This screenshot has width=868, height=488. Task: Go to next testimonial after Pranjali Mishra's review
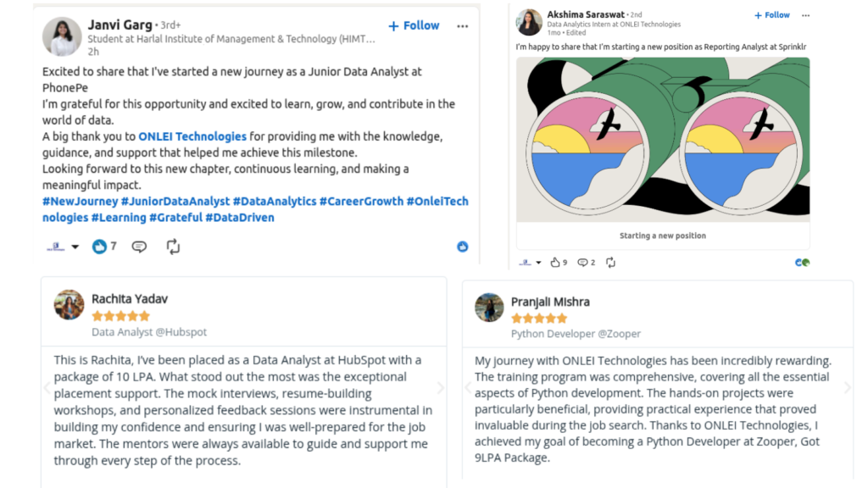pyautogui.click(x=848, y=388)
